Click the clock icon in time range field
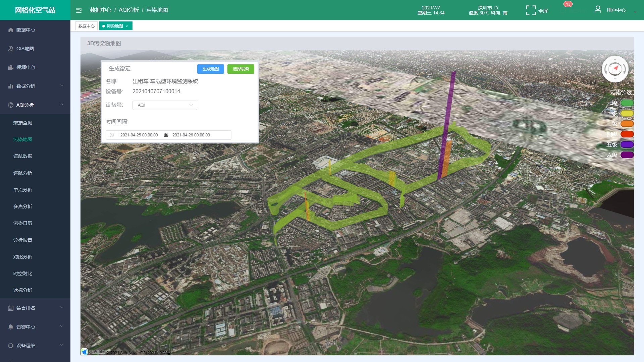The width and height of the screenshot is (644, 362). click(112, 135)
